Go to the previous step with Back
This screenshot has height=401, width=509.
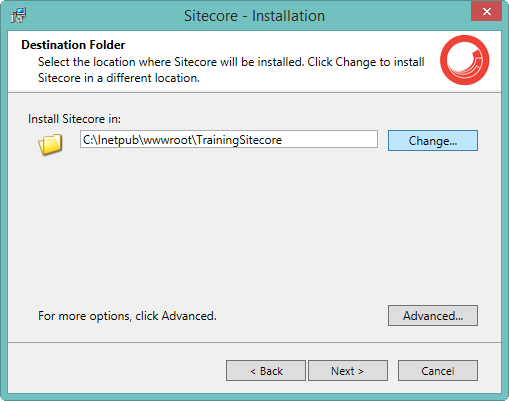266,370
